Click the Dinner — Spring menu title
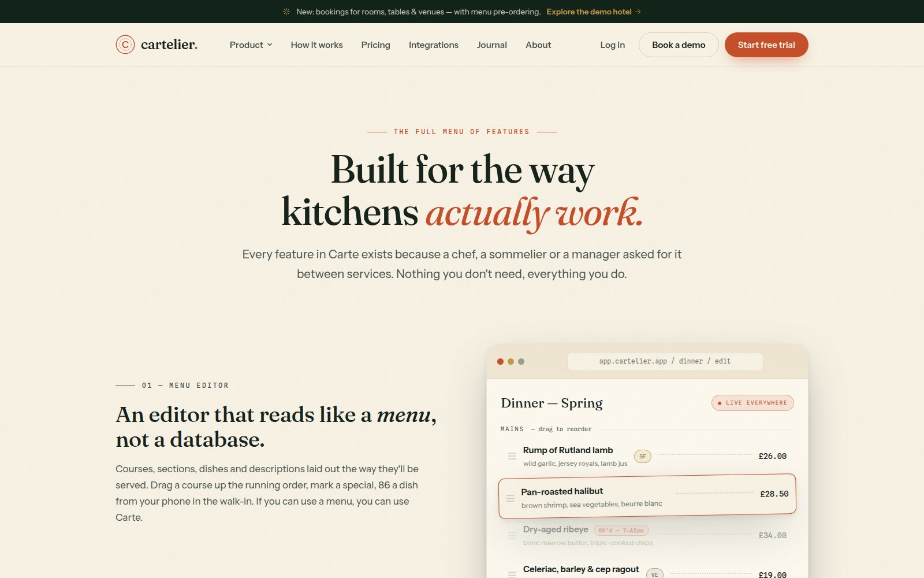The height and width of the screenshot is (578, 924). (x=552, y=403)
